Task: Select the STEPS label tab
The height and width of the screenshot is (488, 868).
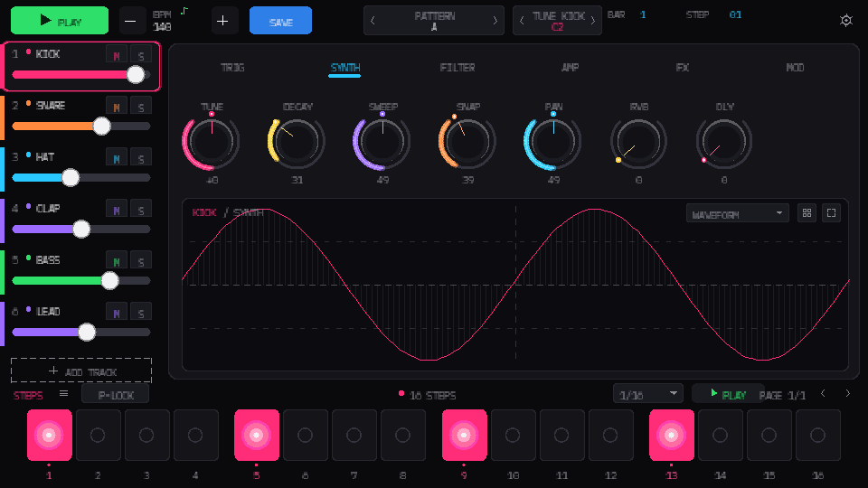Action: 28,395
